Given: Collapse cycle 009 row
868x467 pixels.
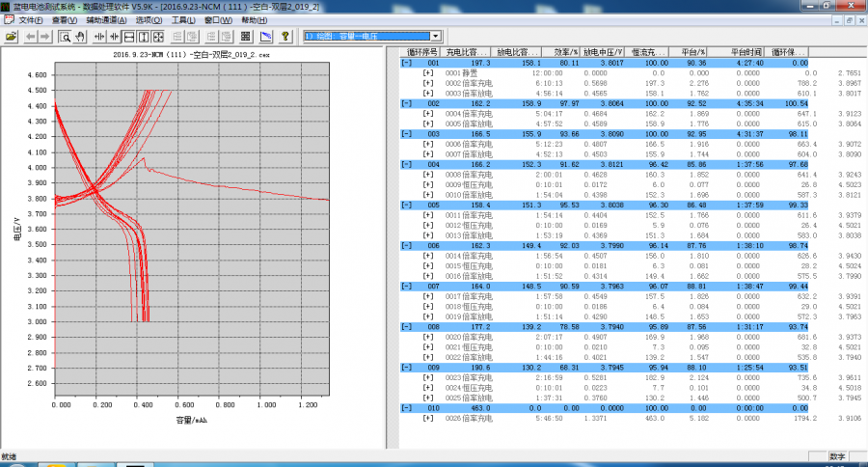Looking at the screenshot, I should point(407,368).
